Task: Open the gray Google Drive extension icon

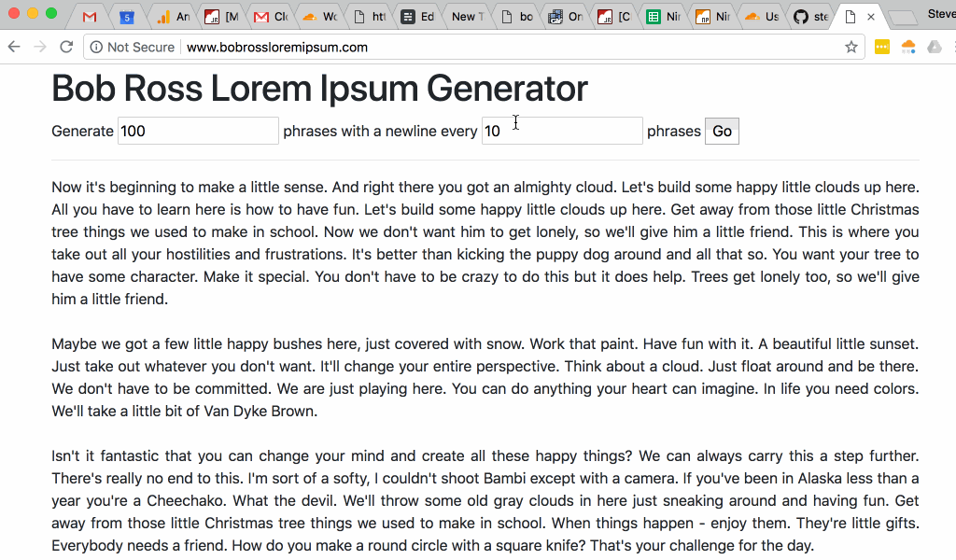Action: (x=935, y=47)
